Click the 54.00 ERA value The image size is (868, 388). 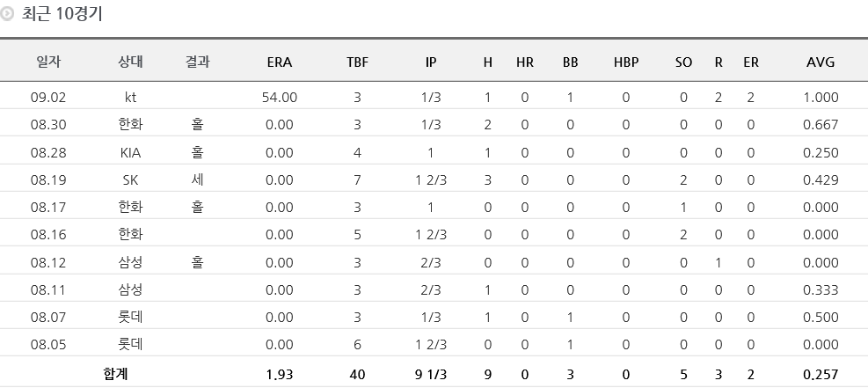point(279,98)
